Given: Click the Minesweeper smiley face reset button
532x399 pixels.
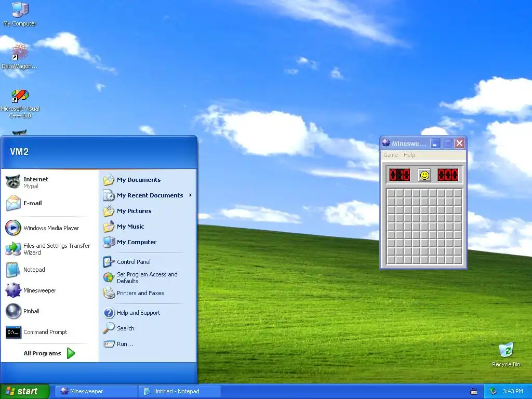Looking at the screenshot, I should 424,175.
